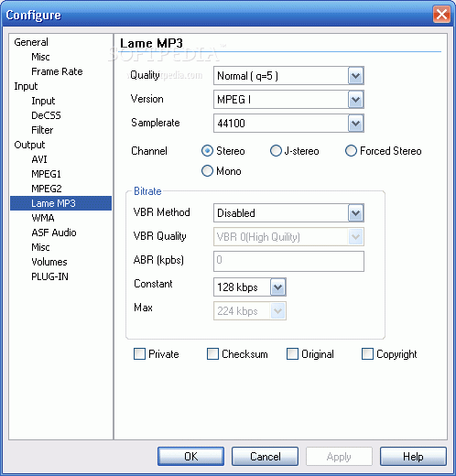The image size is (456, 476).
Task: Click the VBR Method label
Action: pyautogui.click(x=161, y=212)
